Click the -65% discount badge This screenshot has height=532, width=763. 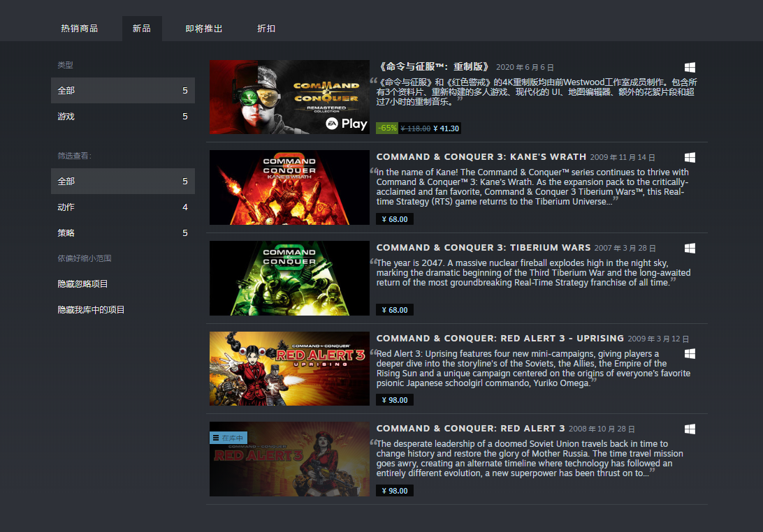(387, 128)
